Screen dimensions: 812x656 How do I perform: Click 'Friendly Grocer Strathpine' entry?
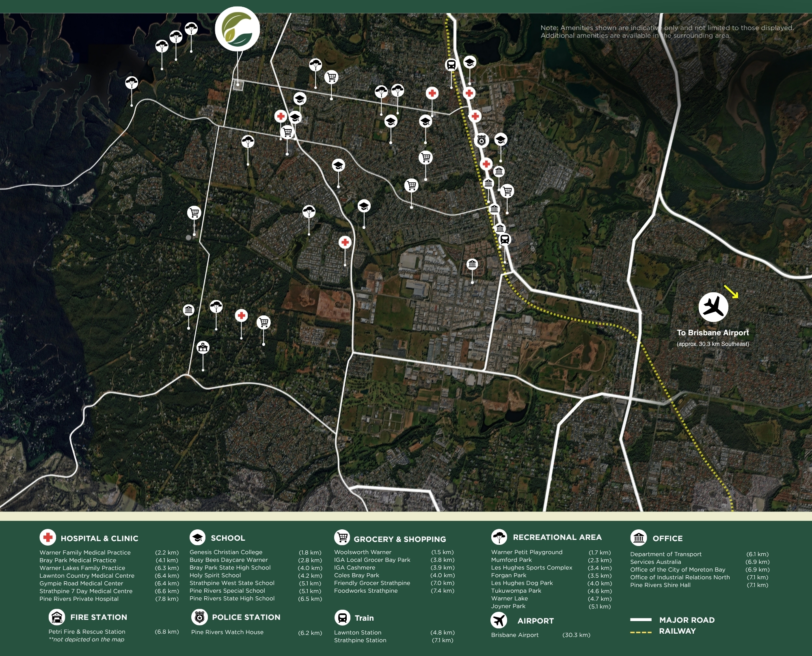point(372,583)
